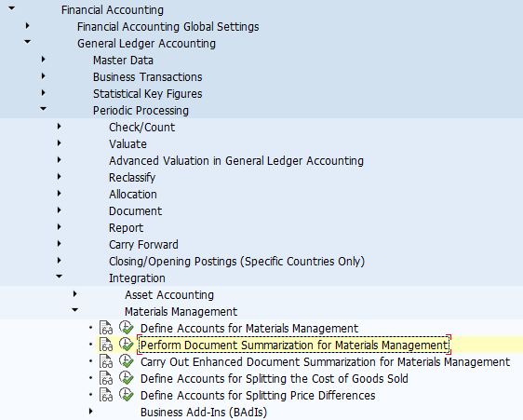Viewport: 523px width, 420px height.
Task: Expand the Master Data arrow
Action: [44, 59]
